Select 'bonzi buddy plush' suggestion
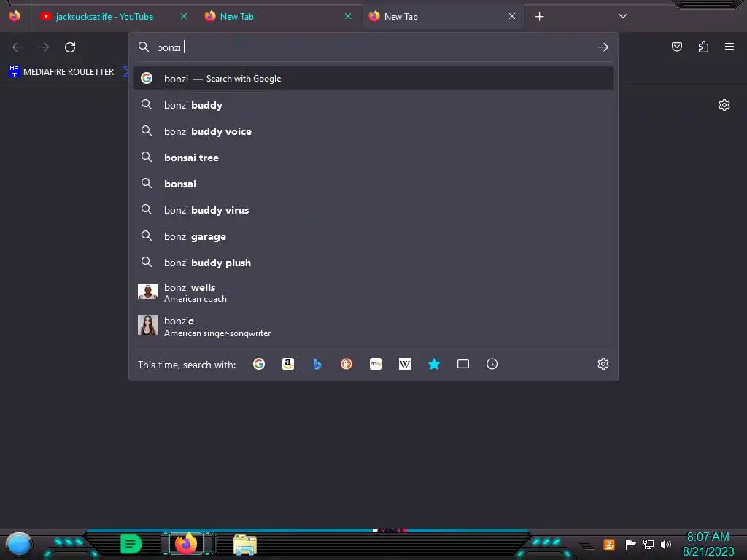The height and width of the screenshot is (560, 747). point(373,262)
